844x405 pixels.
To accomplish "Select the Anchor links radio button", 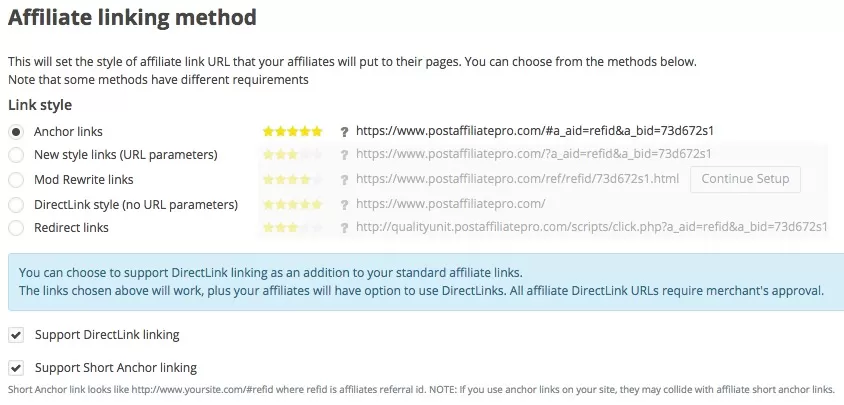I will 16,131.
